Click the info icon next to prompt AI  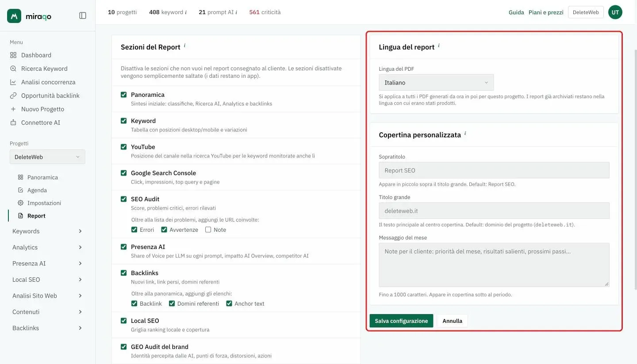click(236, 12)
